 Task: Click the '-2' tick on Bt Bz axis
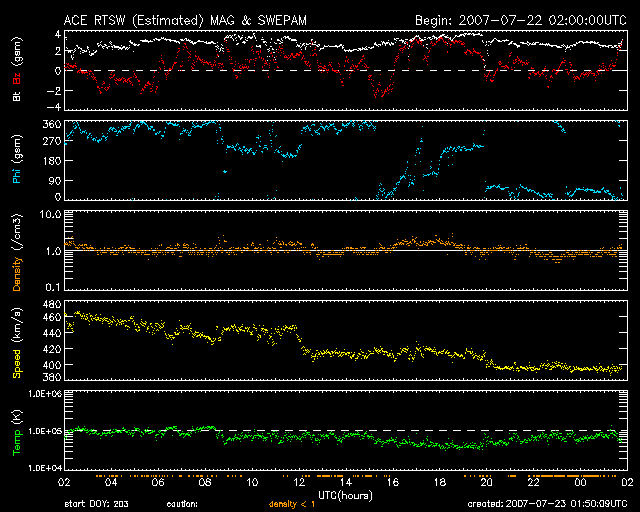pos(53,91)
